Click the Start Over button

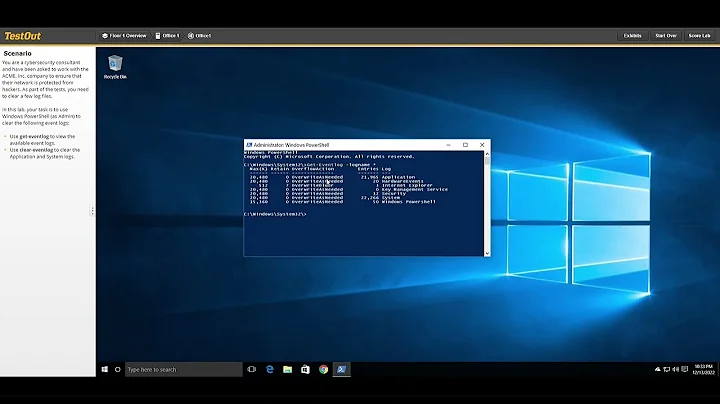point(666,36)
